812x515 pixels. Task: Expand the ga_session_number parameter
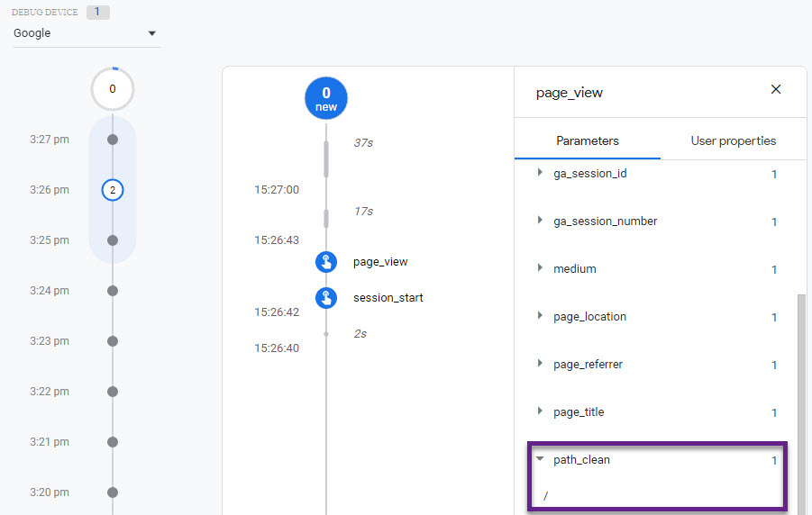540,221
